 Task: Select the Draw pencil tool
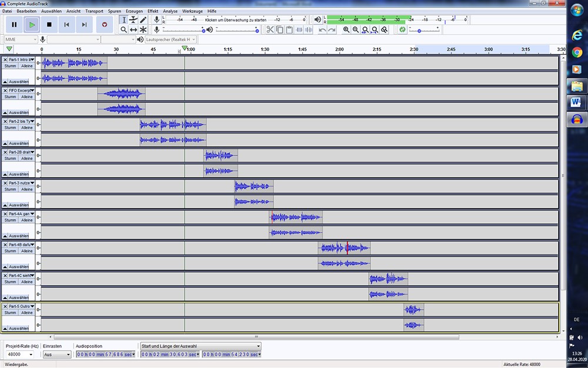click(143, 20)
